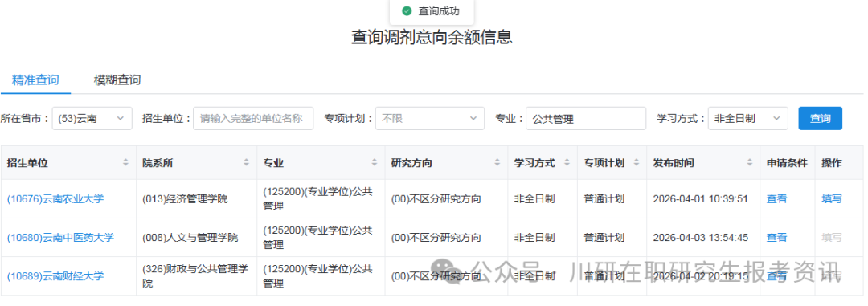Viewport: 868px width, 306px height.
Task: Click the 招生单位 name input field
Action: coord(253,118)
